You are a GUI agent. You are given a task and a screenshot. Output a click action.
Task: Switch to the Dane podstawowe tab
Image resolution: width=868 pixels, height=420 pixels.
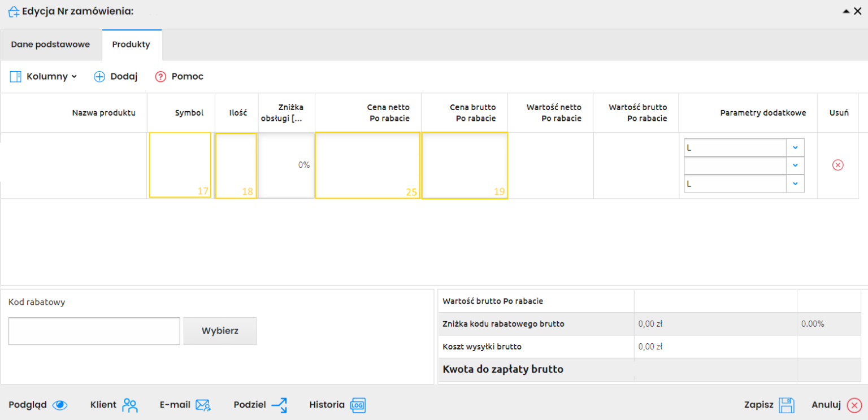[50, 45]
